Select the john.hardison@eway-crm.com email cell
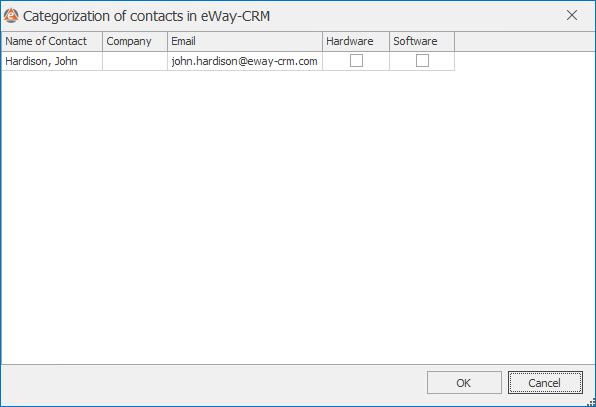The height and width of the screenshot is (407, 596). tap(245, 61)
